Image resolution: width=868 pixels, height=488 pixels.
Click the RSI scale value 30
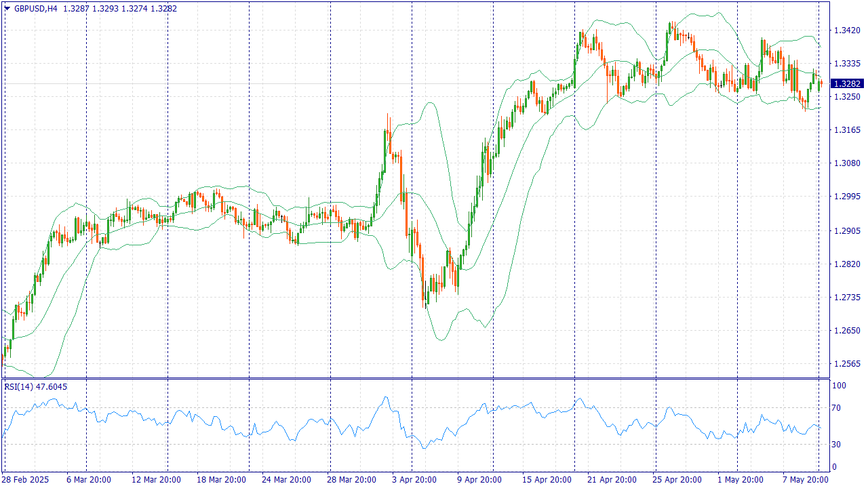[x=837, y=444]
